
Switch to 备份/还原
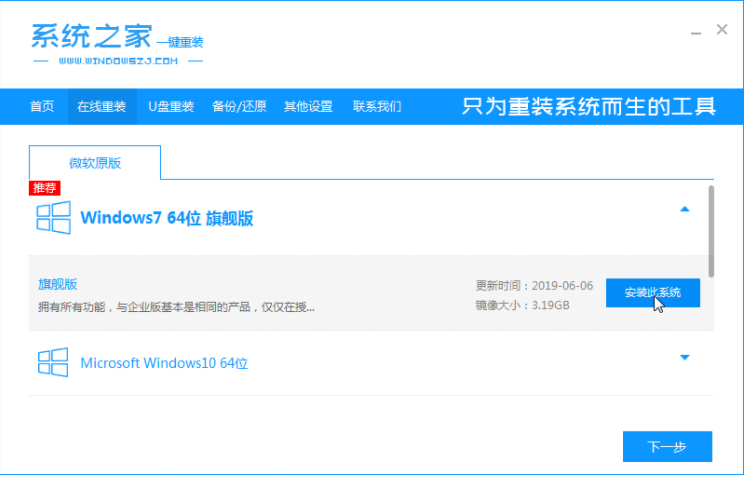(239, 106)
